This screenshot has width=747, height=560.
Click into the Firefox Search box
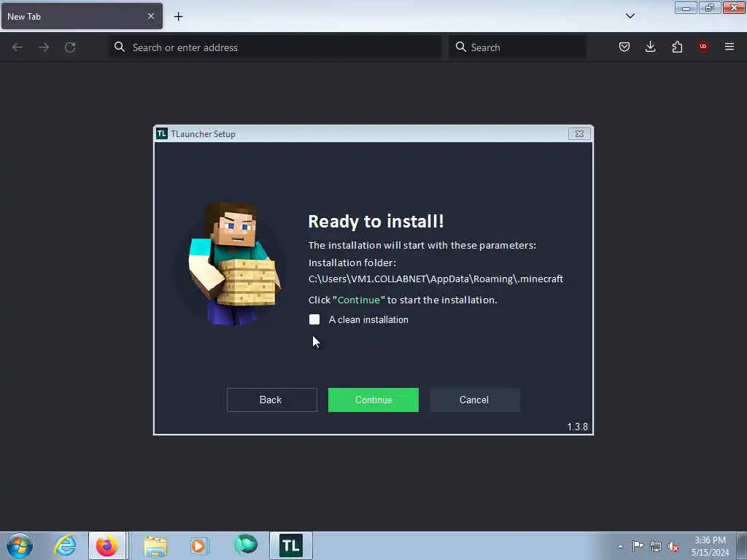pos(517,47)
